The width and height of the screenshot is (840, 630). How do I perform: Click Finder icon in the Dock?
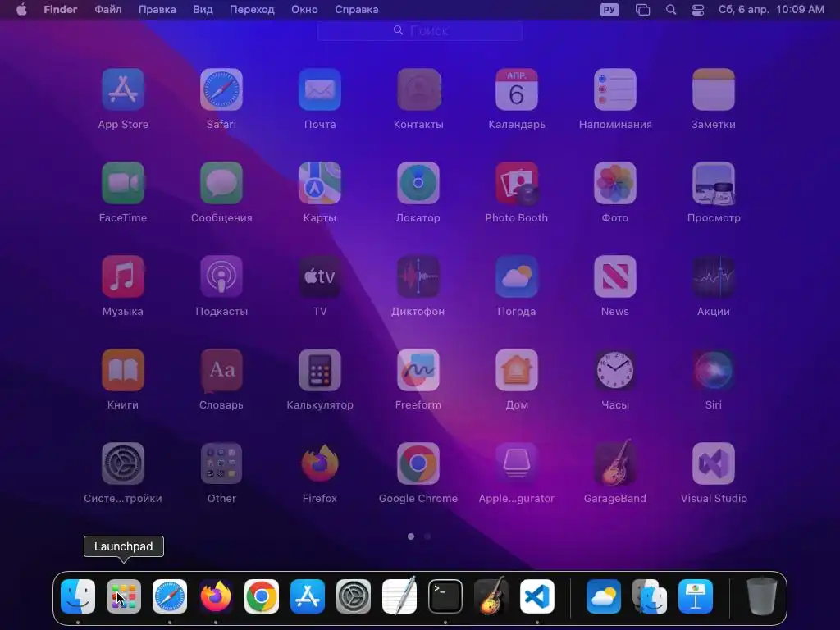pos(78,596)
